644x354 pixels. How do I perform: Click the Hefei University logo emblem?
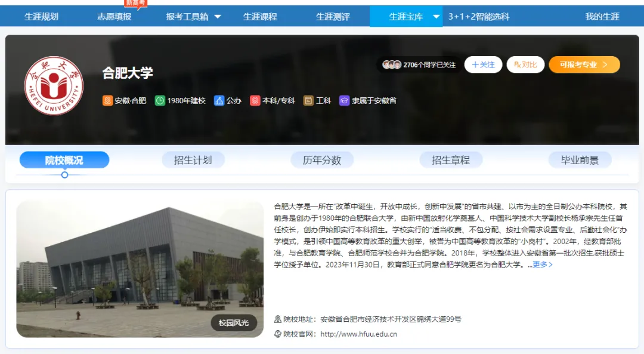coord(54,85)
